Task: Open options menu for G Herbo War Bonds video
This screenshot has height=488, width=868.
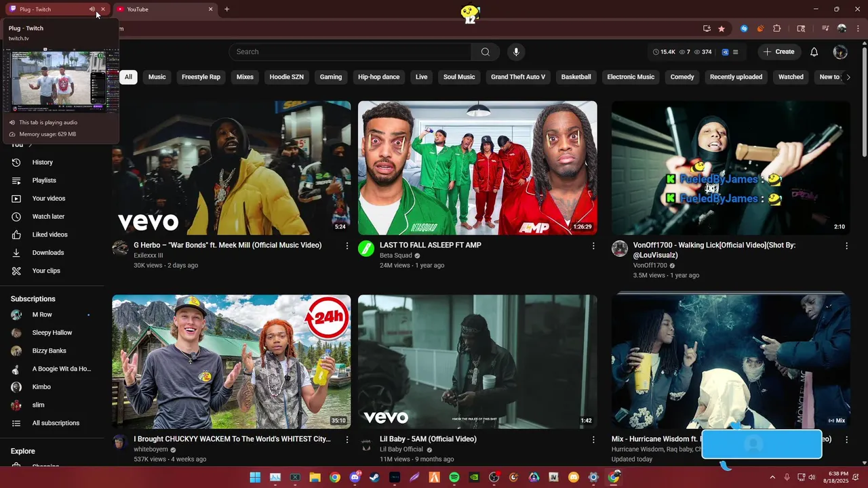Action: coord(347,246)
